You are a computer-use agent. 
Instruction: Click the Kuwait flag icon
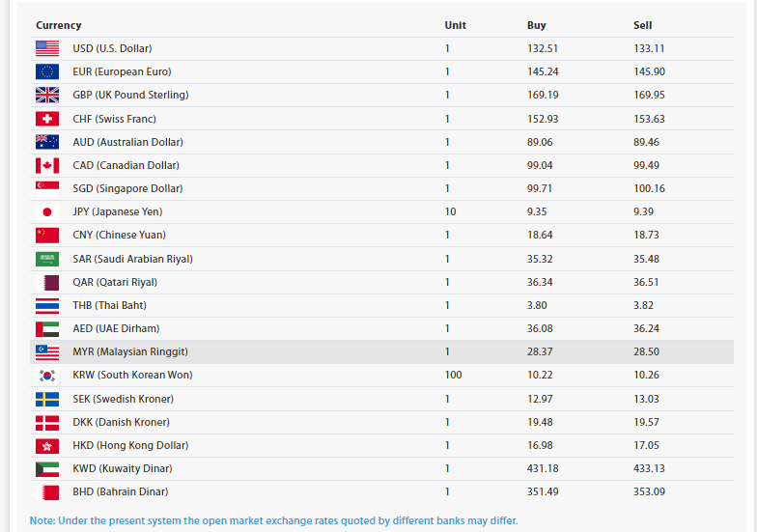47,468
